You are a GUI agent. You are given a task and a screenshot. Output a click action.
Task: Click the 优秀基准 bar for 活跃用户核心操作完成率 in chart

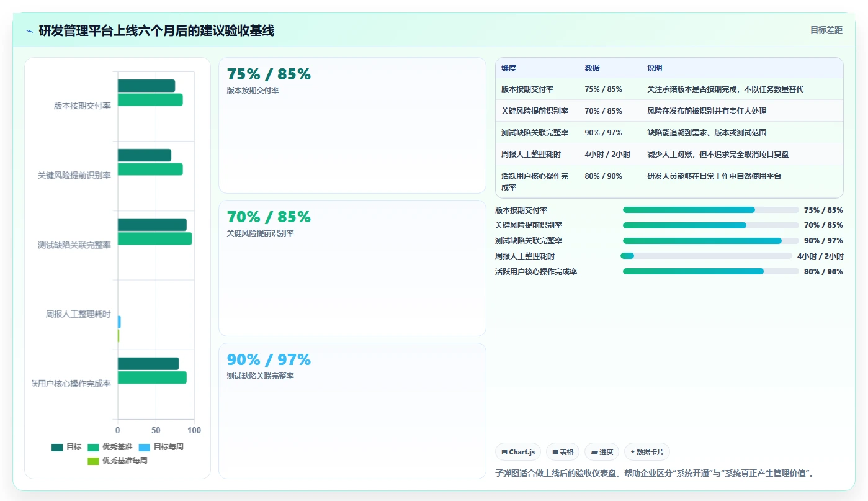(152, 377)
